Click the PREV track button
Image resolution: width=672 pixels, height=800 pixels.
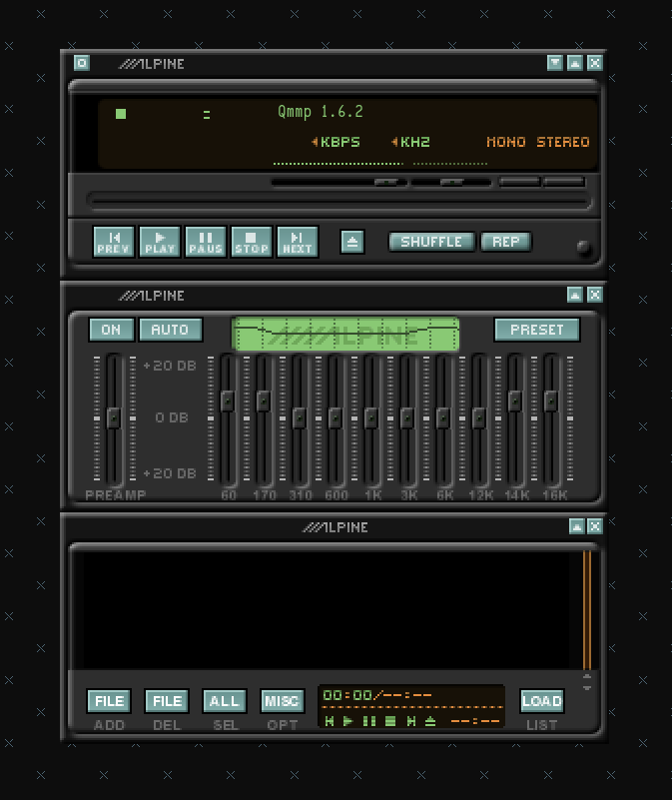click(114, 242)
